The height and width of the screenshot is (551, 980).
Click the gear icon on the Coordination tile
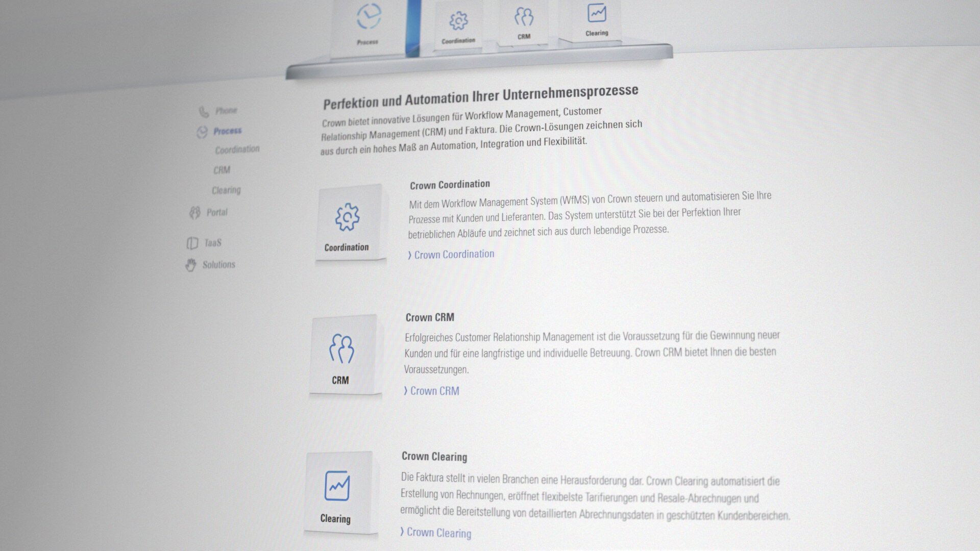[348, 216]
